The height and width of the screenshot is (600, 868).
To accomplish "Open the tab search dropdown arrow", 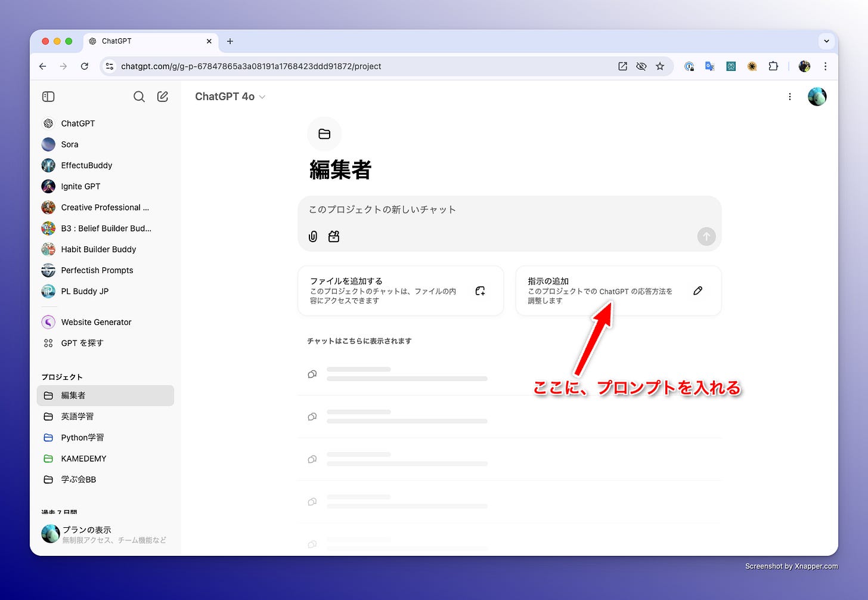I will click(826, 41).
